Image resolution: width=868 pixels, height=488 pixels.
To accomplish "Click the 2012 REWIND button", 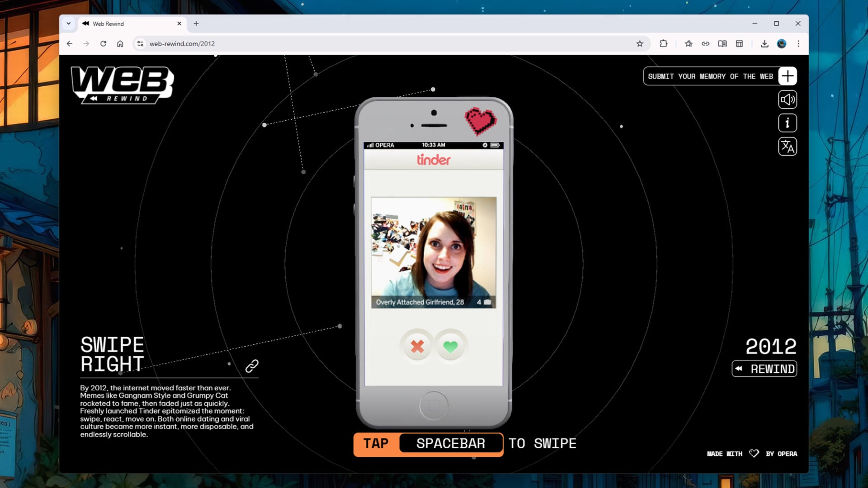I will [x=764, y=368].
